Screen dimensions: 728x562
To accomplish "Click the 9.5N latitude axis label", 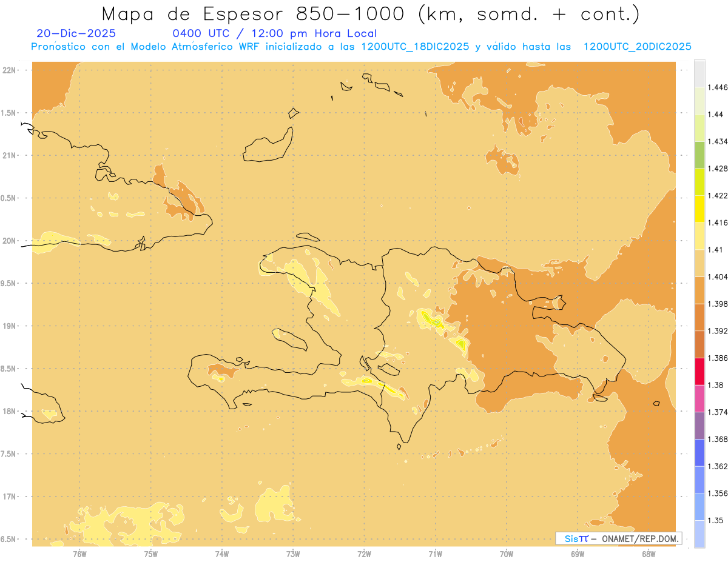I will (x=8, y=284).
